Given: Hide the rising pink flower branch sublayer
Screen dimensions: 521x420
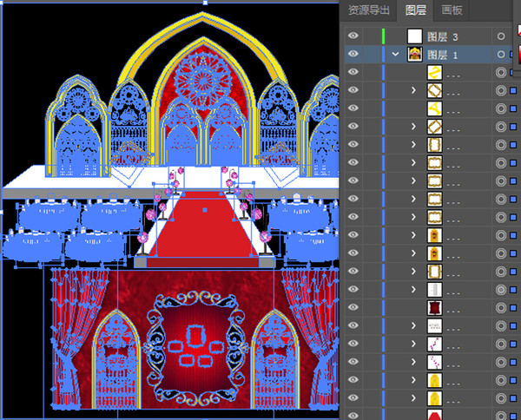Looking at the screenshot, I should tap(353, 344).
